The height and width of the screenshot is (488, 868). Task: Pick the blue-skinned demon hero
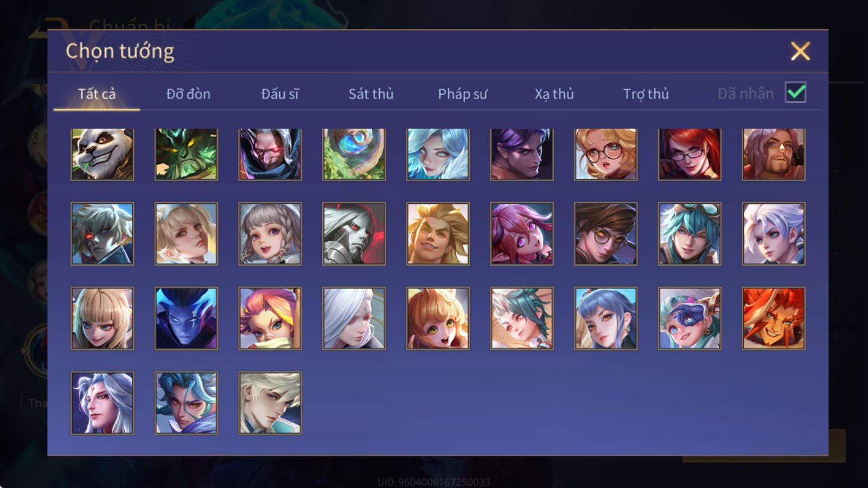coord(186,318)
